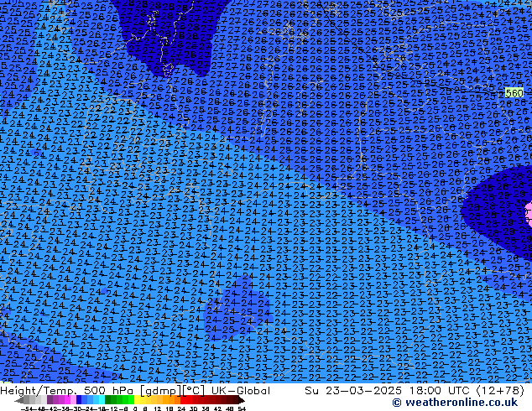Viewport: 532px width, 411px height.
Task: Click the 'UK-Global' model name text
Action: point(241,391)
